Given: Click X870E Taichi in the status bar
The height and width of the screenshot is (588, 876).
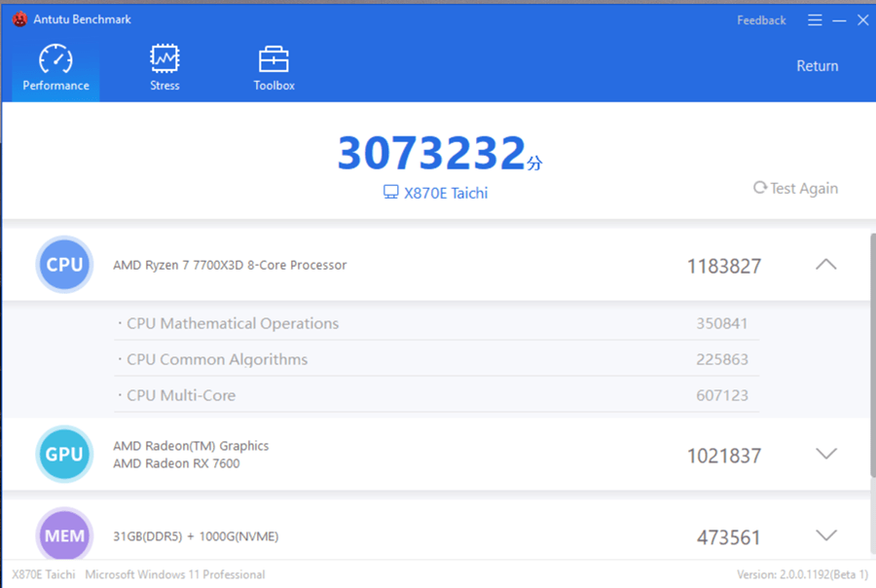Looking at the screenshot, I should click(44, 574).
